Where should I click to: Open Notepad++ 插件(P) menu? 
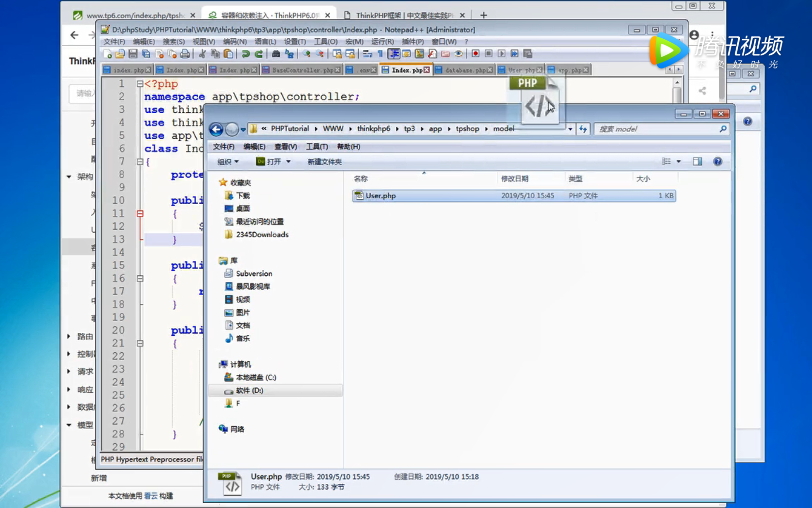(413, 42)
